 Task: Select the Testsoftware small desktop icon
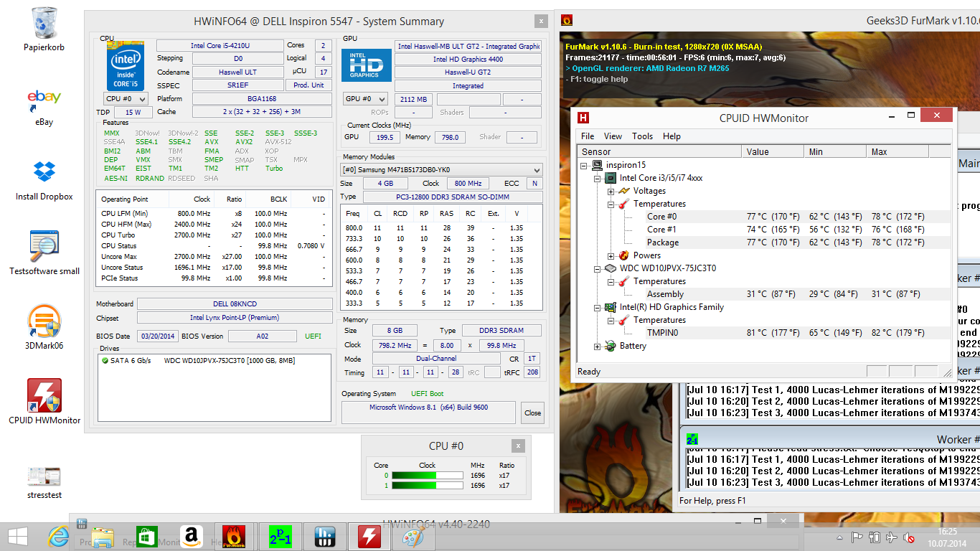point(44,253)
